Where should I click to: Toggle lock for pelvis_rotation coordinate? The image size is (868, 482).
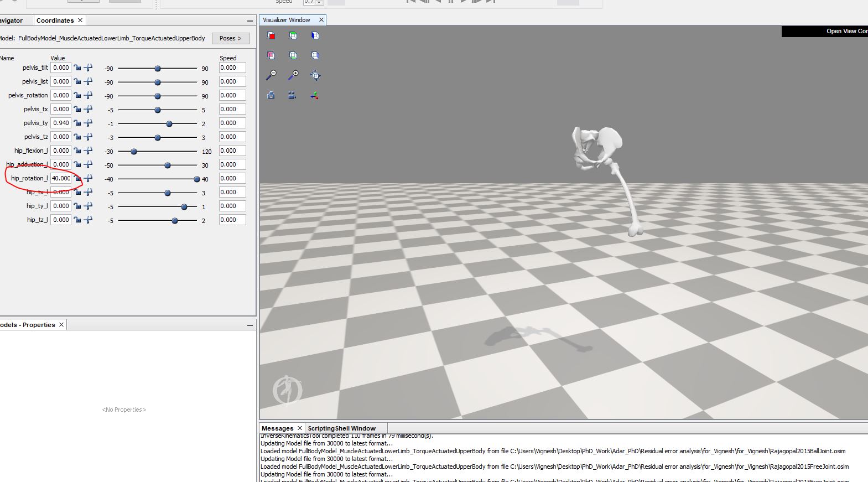77,95
